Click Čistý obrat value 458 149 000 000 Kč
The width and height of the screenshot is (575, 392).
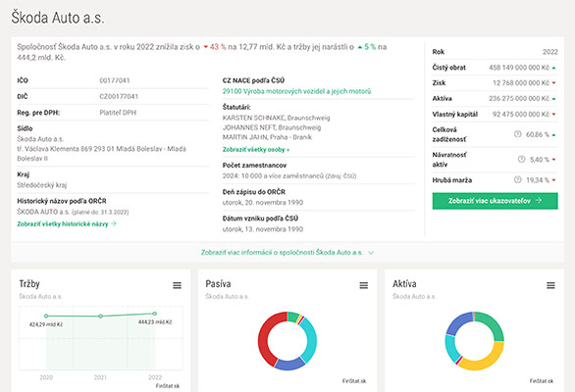pos(519,68)
